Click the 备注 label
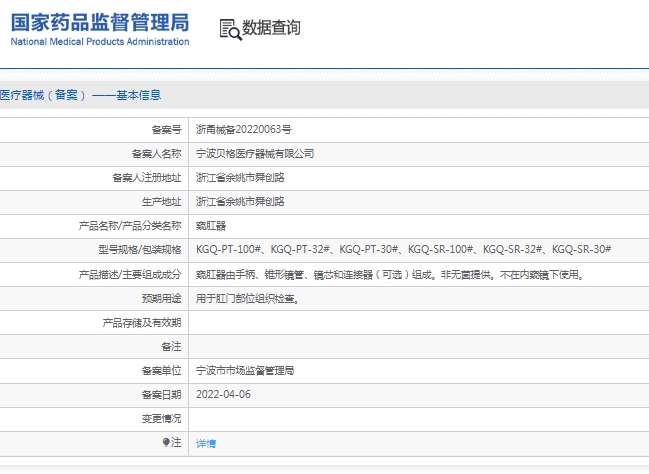649x474 pixels. click(171, 346)
